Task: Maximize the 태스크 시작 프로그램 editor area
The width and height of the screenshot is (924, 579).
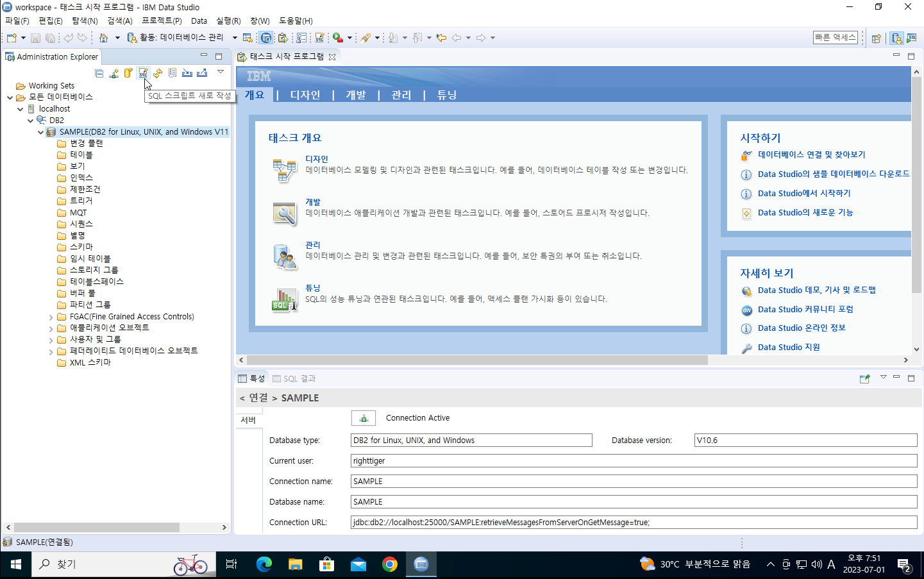Action: (x=911, y=56)
